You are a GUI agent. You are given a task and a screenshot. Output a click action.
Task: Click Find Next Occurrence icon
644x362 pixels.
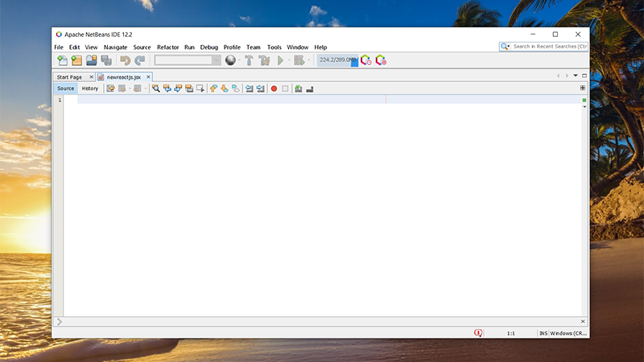coord(178,88)
